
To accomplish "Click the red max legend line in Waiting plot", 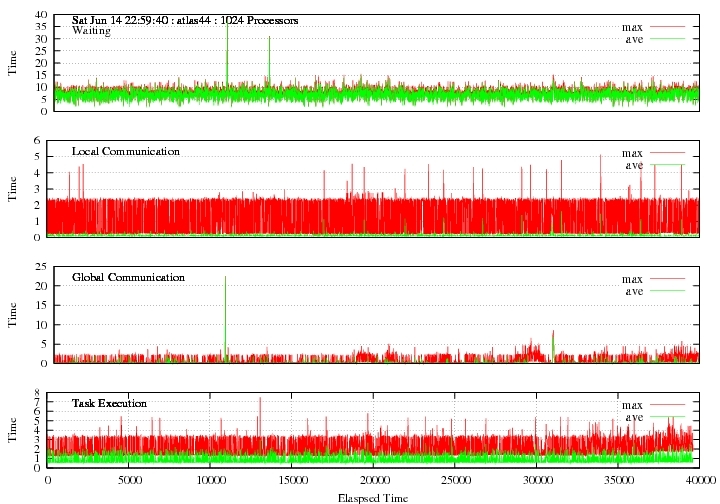I will [x=667, y=26].
